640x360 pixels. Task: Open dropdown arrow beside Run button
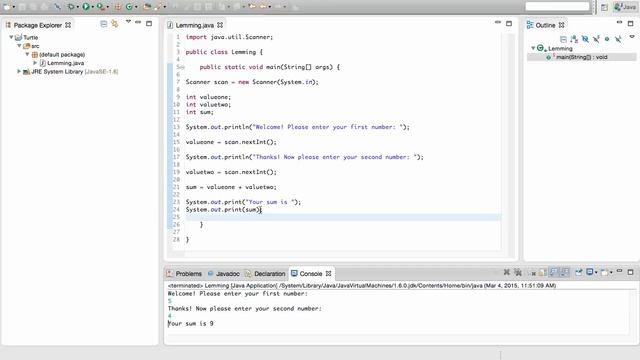(93, 7)
